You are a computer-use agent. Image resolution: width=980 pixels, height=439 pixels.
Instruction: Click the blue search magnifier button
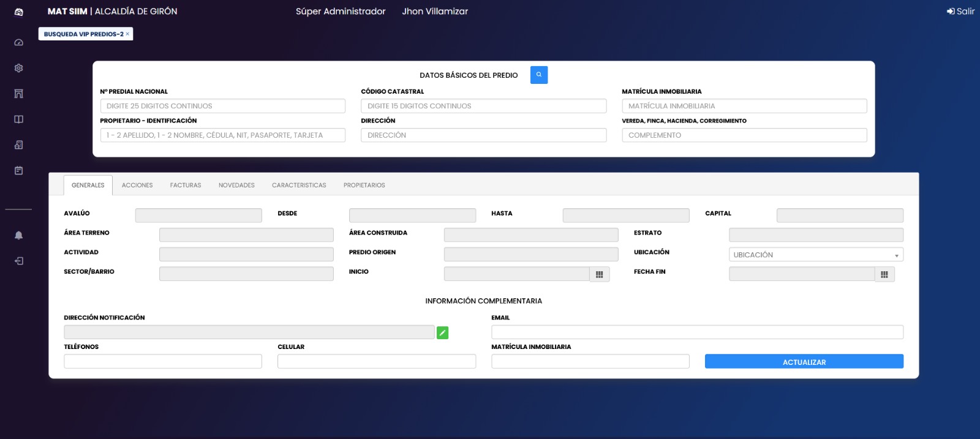[x=538, y=75]
